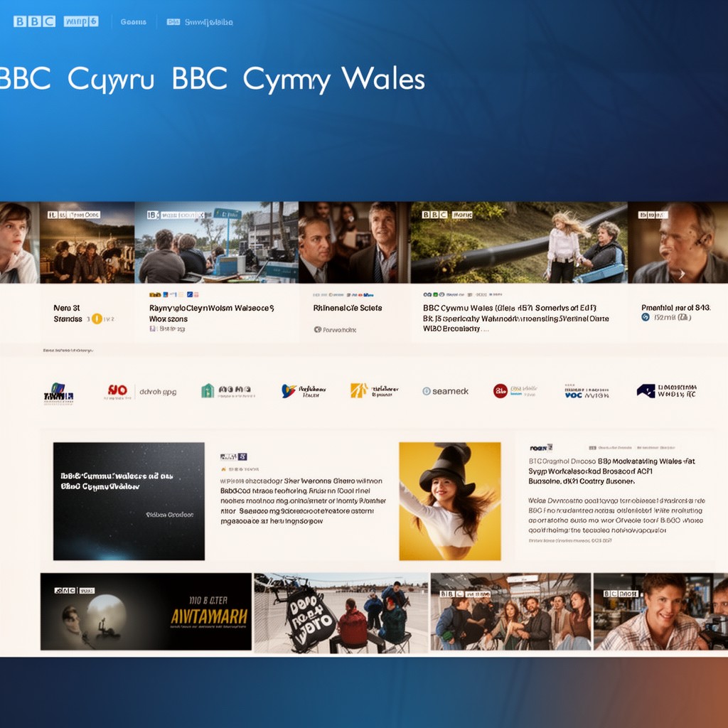This screenshot has width=728, height=728.
Task: Open the "Pmenhlol ner of S43" headline
Action: click(x=675, y=307)
